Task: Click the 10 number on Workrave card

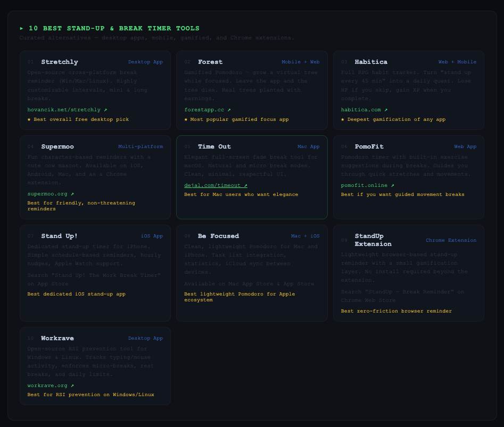Action: pos(30,338)
